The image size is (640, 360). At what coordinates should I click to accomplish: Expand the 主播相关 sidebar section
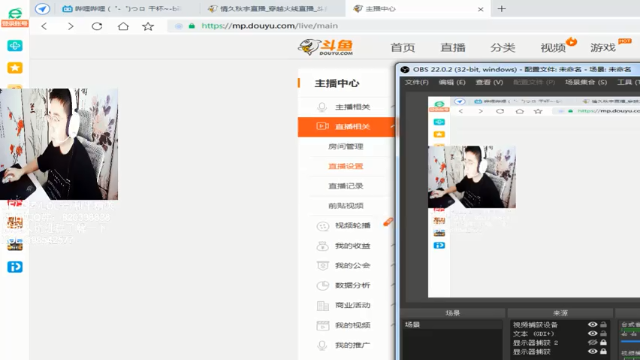pos(393,107)
